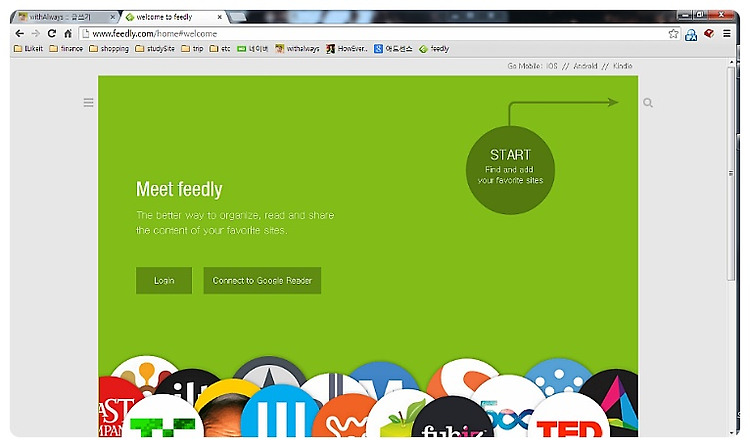The width and height of the screenshot is (750, 447).
Task: Open feedly's left hamburger menu
Action: tap(88, 102)
